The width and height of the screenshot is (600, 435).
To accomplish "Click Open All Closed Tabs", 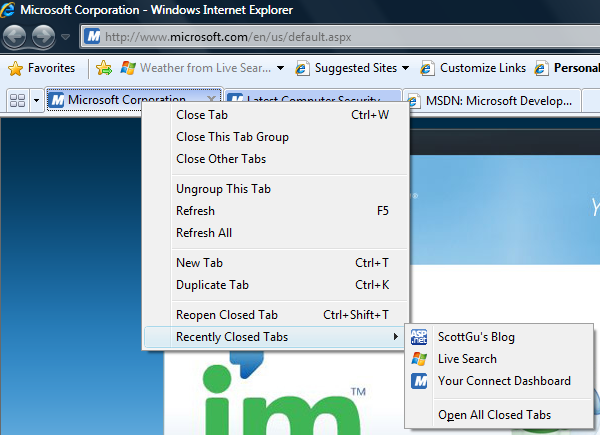I will point(499,415).
